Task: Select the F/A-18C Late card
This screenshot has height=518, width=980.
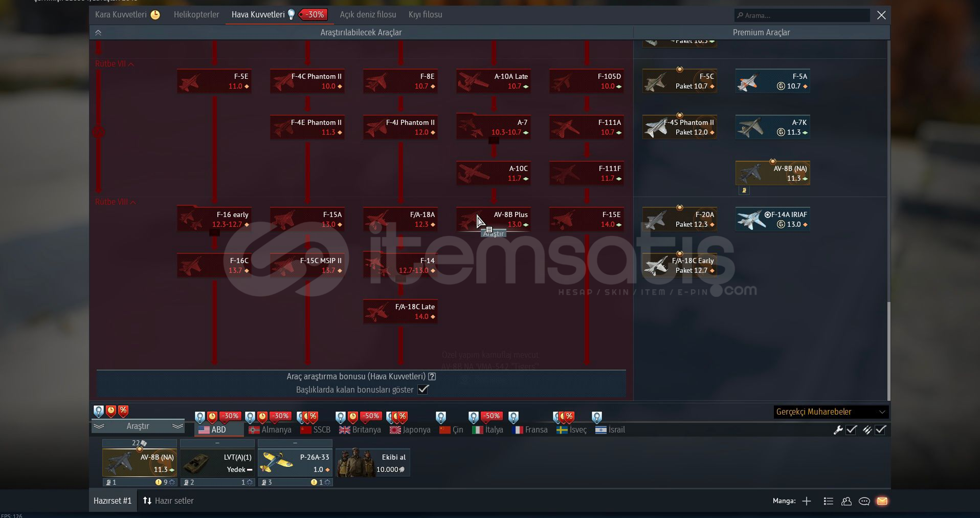Action: [400, 312]
